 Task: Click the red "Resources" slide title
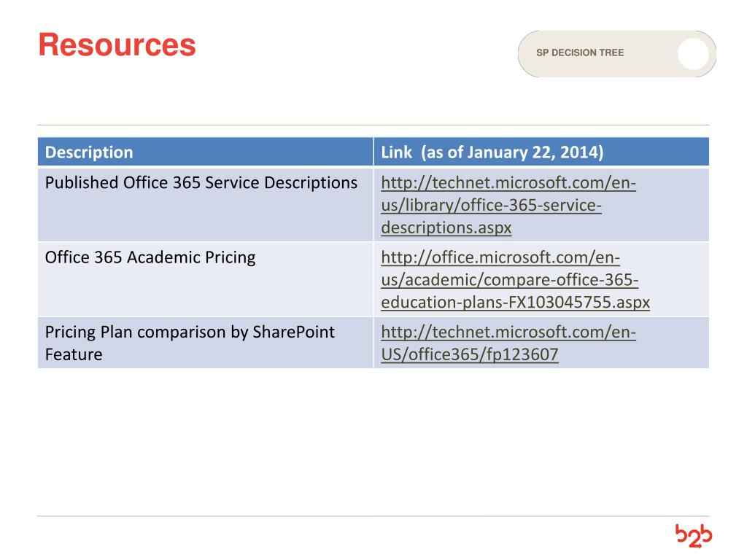coord(117,45)
